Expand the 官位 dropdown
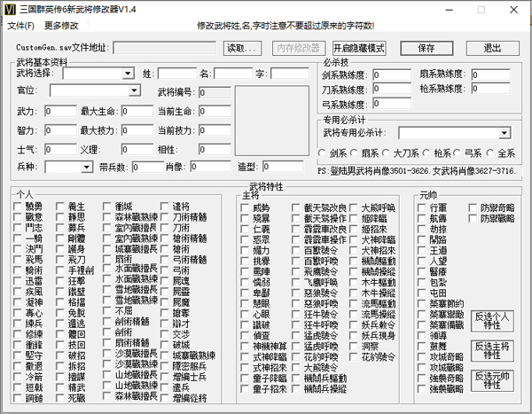 tap(135, 90)
